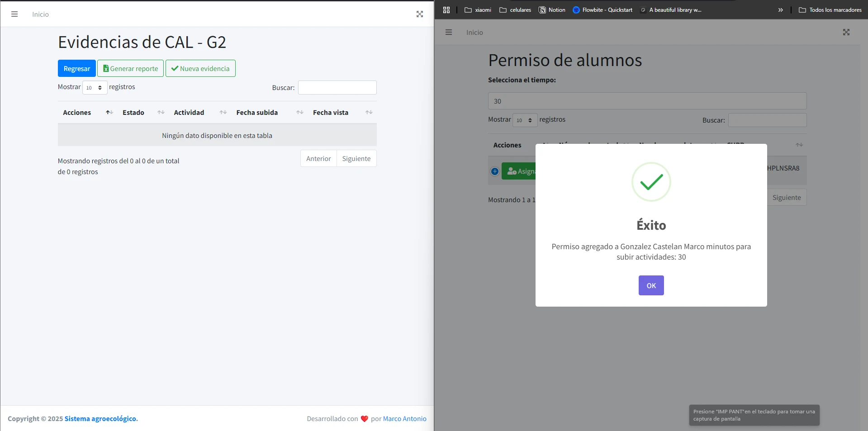868x431 pixels.
Task: Open Sistema agroecológico footer link
Action: click(100, 418)
